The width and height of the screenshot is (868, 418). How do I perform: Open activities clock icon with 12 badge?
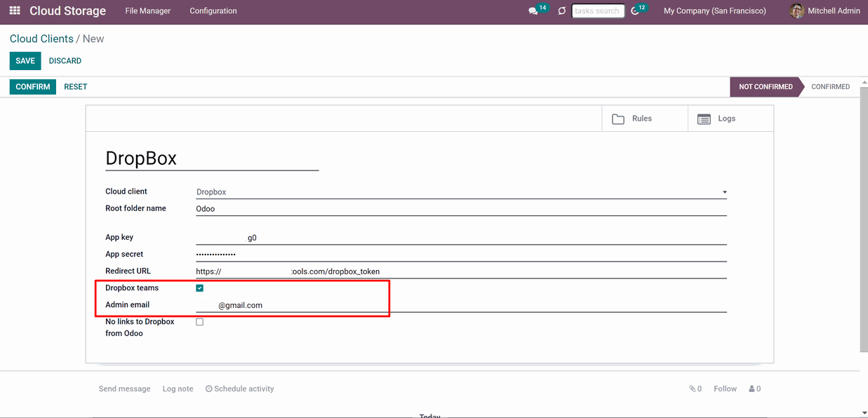pyautogui.click(x=635, y=11)
